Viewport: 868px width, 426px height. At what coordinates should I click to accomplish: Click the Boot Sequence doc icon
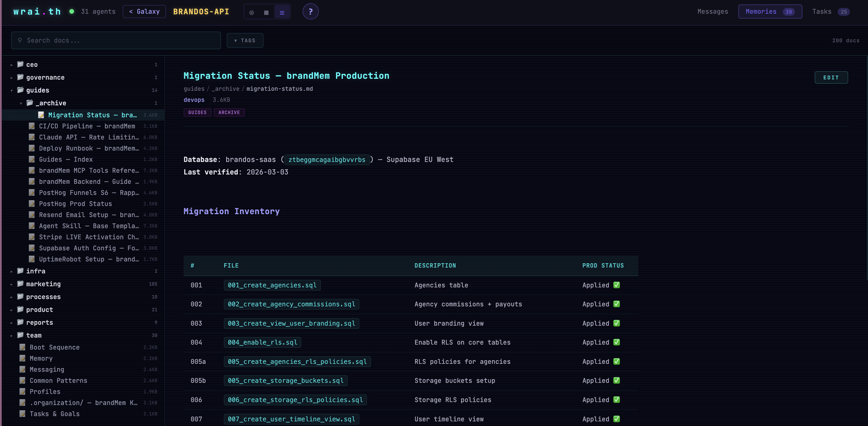[x=22, y=347]
